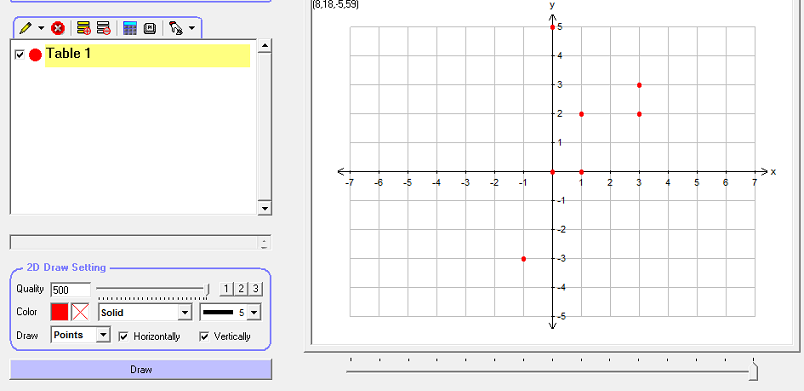This screenshot has width=804, height=391.
Task: Click quality preset button 1
Action: [226, 289]
